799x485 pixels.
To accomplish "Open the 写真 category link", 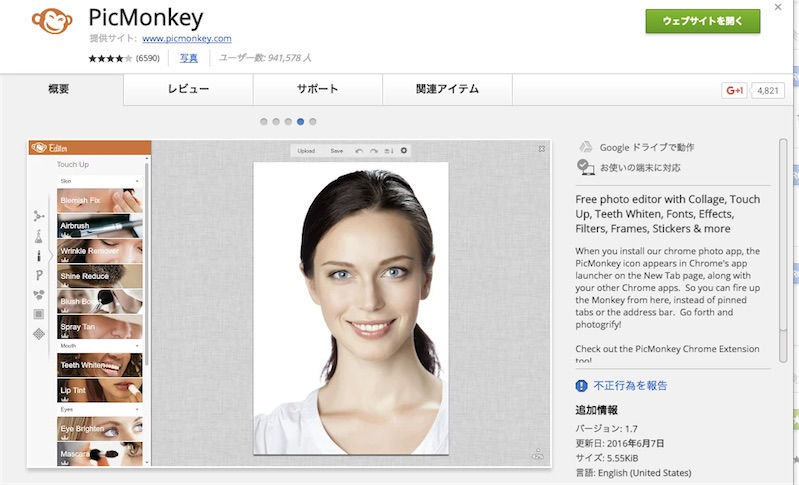I will pyautogui.click(x=189, y=58).
